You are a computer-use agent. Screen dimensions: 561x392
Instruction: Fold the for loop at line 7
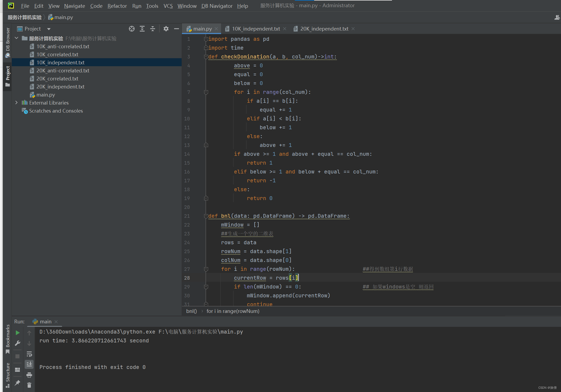click(x=206, y=92)
